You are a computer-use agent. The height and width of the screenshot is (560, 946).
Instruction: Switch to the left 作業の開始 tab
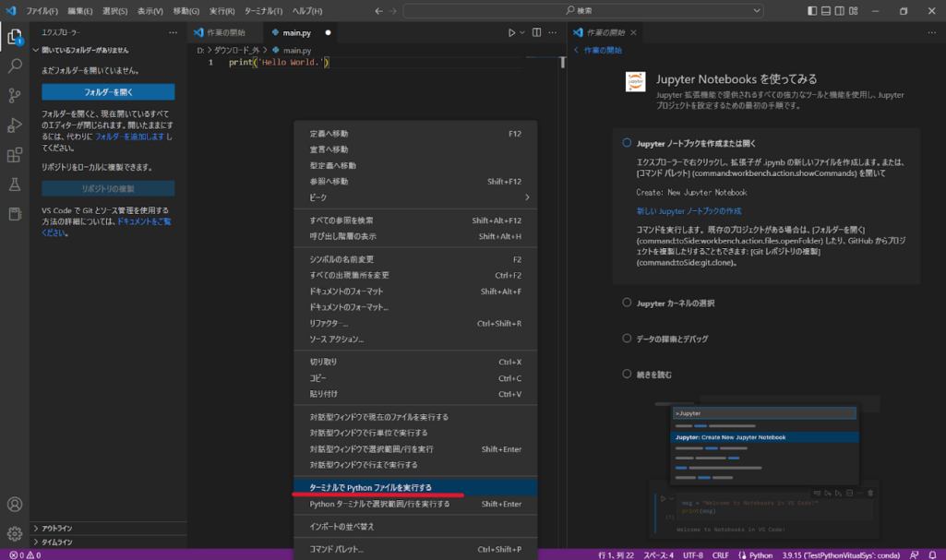point(225,32)
